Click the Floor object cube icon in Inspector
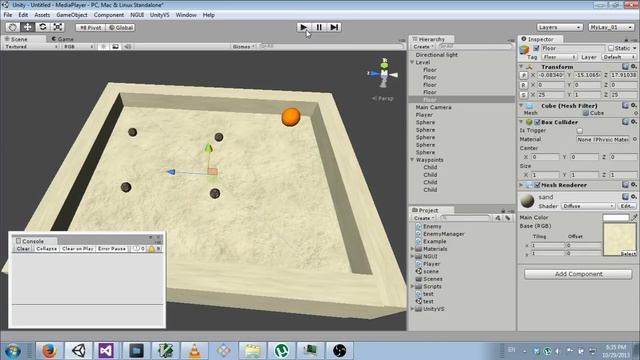 click(524, 50)
